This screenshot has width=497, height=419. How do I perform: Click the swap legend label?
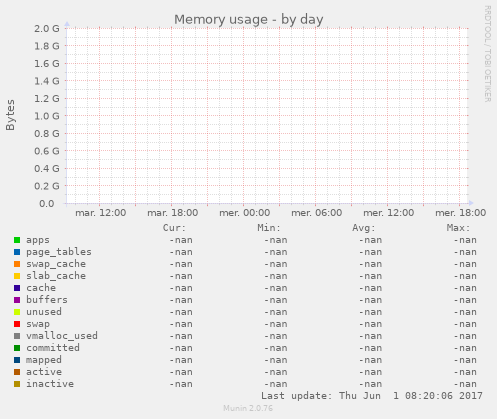tap(38, 324)
